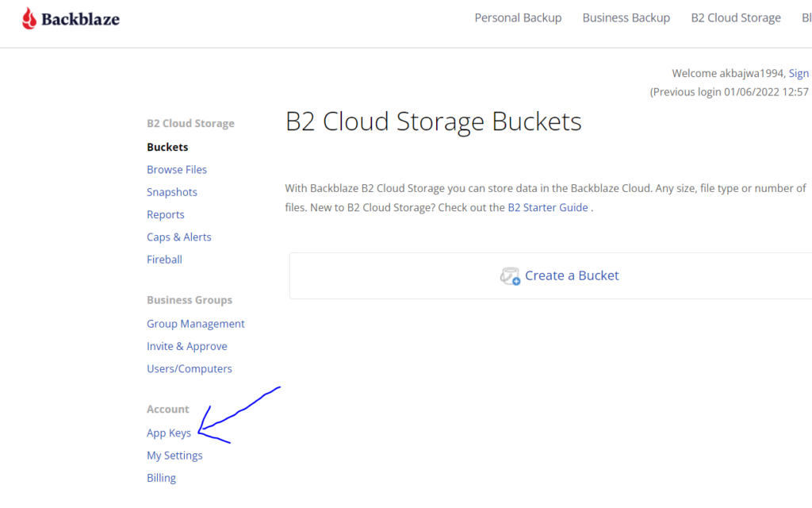Click the Welcome akbajwa1994 text
This screenshot has width=812, height=508.
click(729, 74)
